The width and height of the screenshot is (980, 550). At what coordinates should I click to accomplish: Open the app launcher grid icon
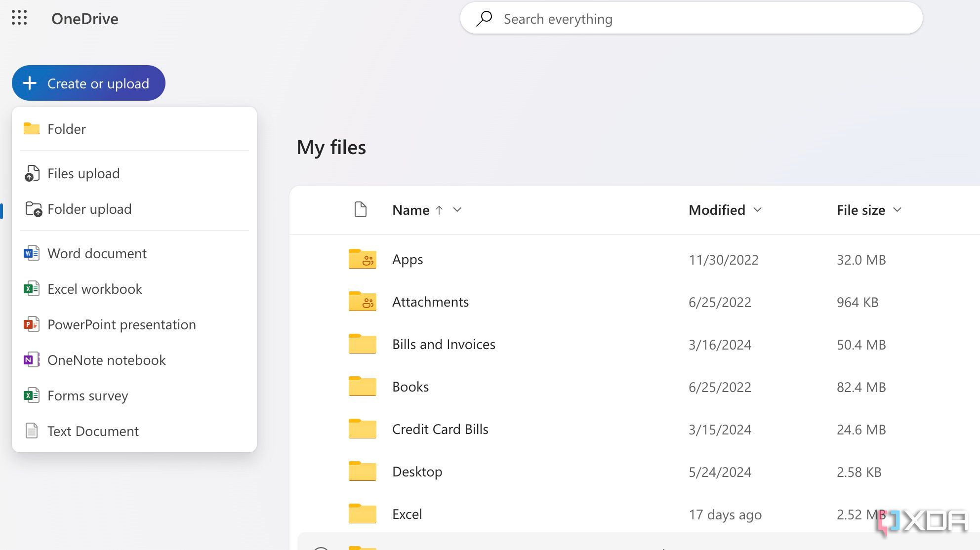tap(19, 18)
